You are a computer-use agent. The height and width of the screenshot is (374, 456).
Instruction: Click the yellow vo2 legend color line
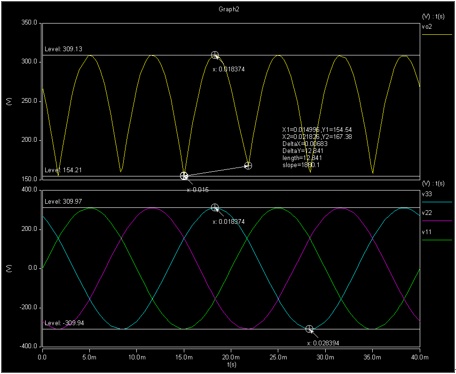437,34
